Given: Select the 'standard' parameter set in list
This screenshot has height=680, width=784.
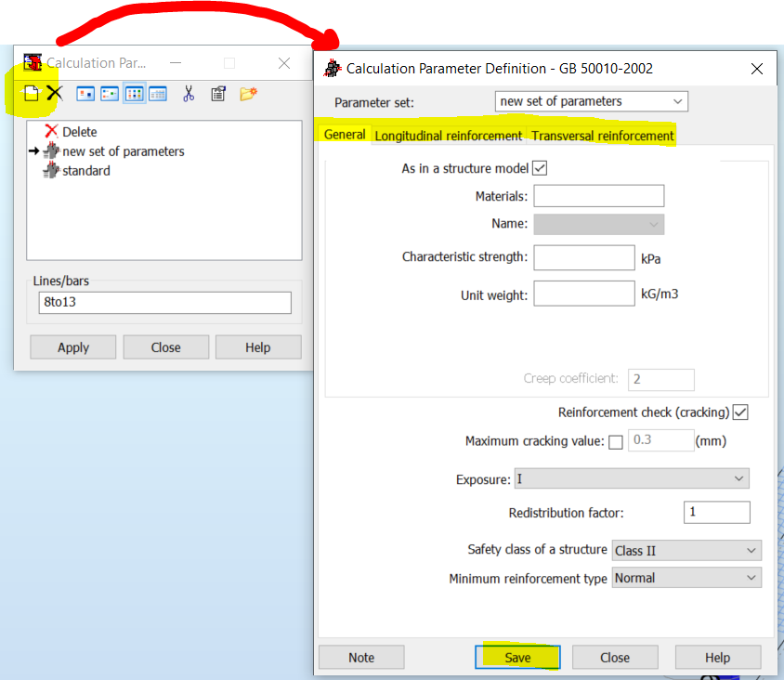Looking at the screenshot, I should (84, 170).
